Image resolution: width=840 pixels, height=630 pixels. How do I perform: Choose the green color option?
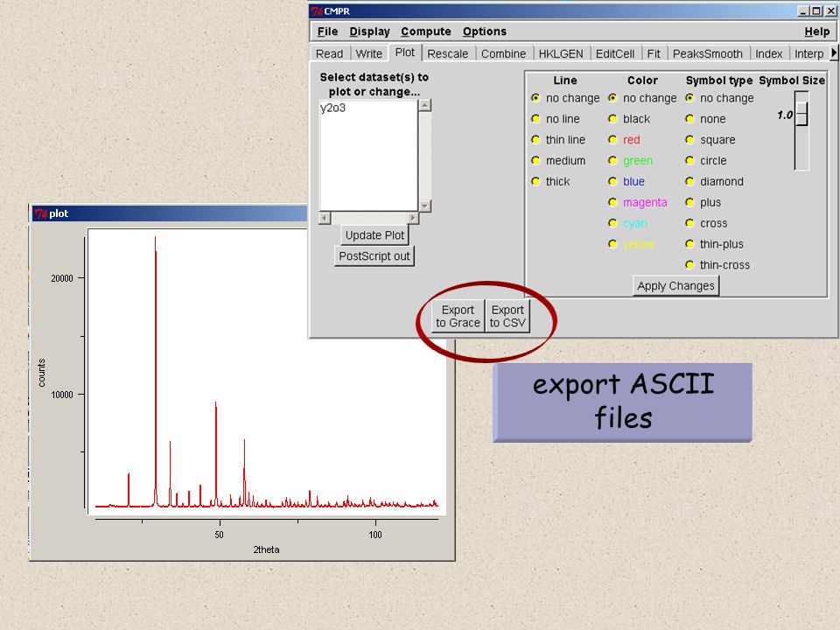[612, 160]
